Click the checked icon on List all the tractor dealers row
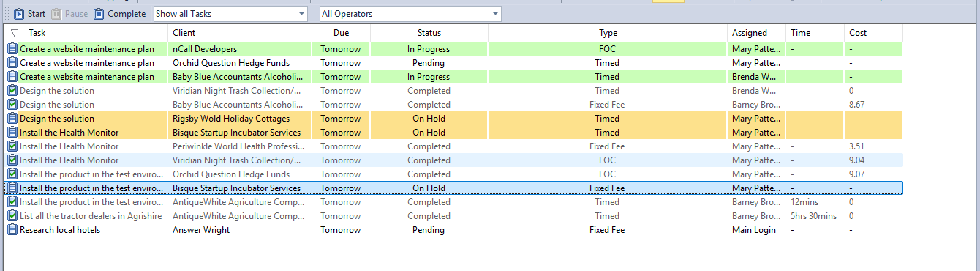The height and width of the screenshot is (271, 980). (x=12, y=216)
